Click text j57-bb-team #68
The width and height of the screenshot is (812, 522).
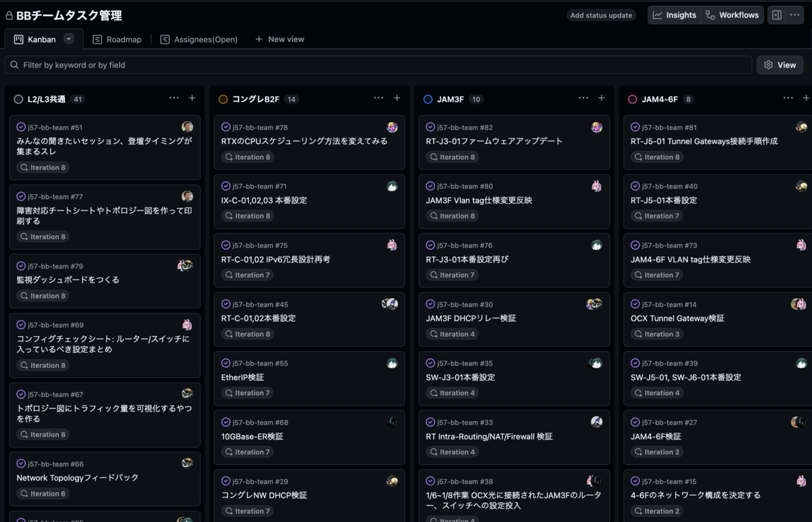[261, 423]
